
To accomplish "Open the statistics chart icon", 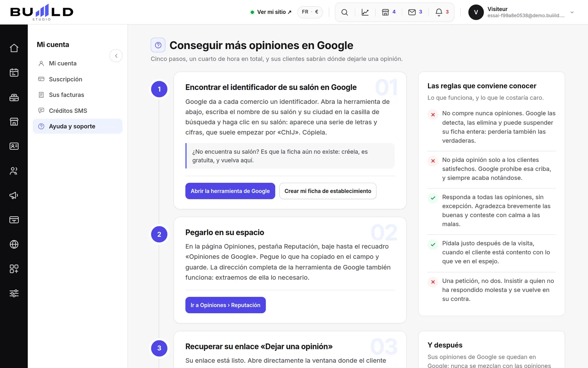I will tap(365, 12).
